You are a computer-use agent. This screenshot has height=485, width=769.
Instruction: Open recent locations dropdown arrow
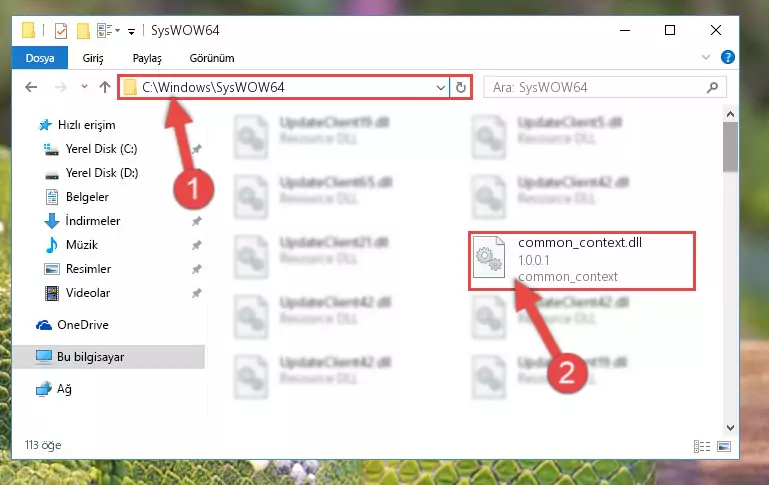coord(84,87)
